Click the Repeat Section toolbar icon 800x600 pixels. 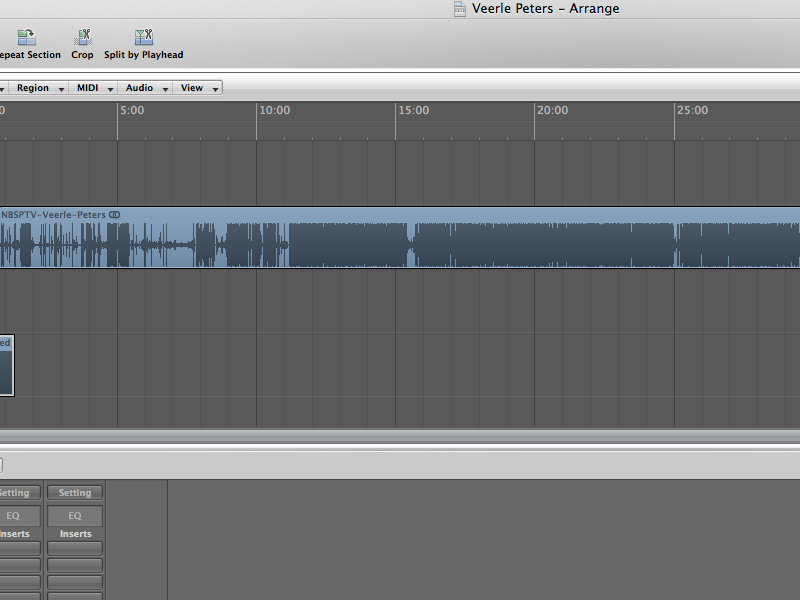click(x=27, y=37)
